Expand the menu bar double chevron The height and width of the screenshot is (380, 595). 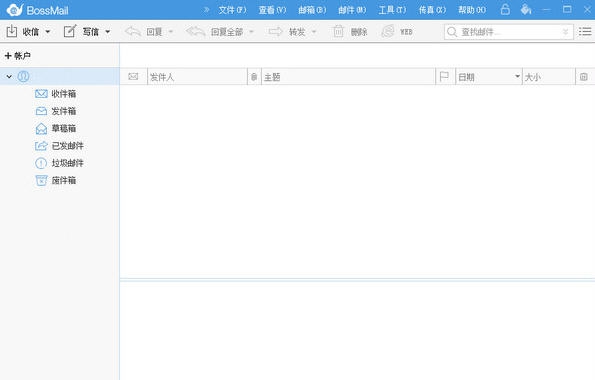206,10
